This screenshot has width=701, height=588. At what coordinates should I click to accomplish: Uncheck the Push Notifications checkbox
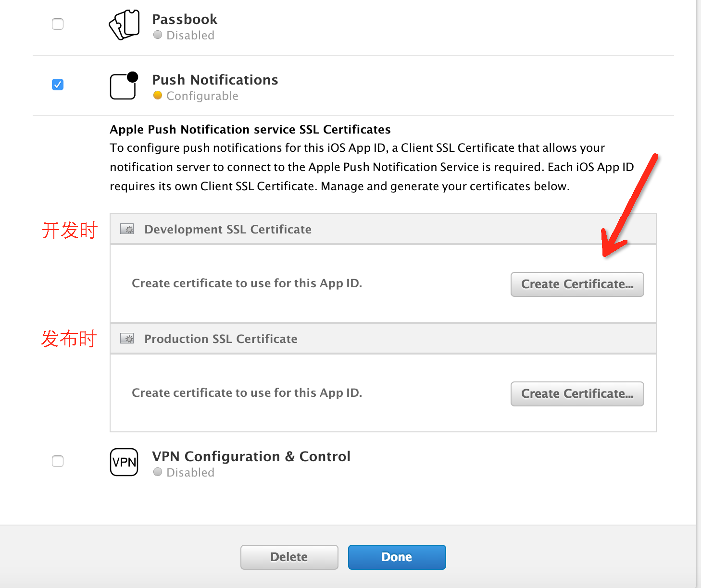tap(58, 85)
